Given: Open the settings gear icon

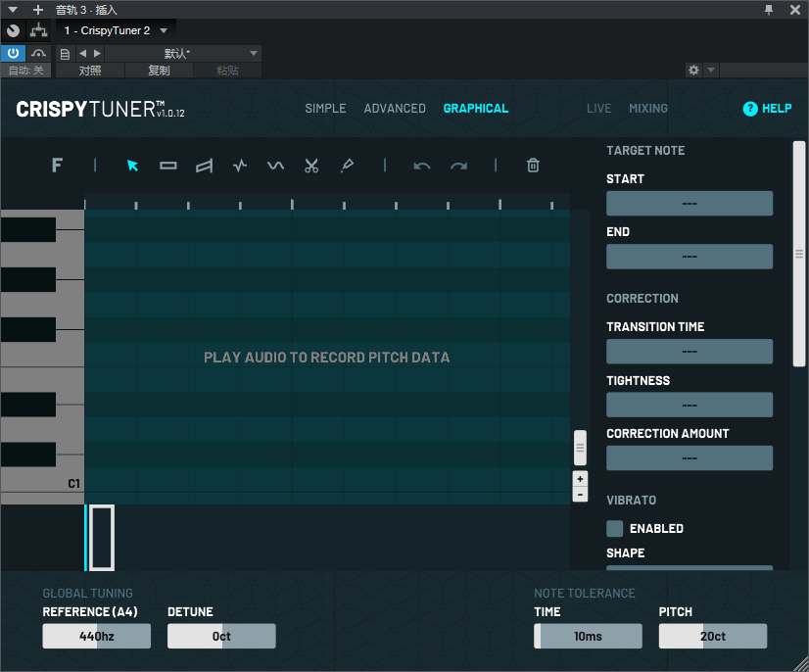Looking at the screenshot, I should tap(693, 70).
